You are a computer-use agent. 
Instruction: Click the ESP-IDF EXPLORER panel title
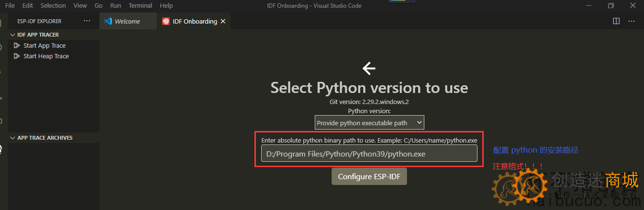[x=40, y=21]
